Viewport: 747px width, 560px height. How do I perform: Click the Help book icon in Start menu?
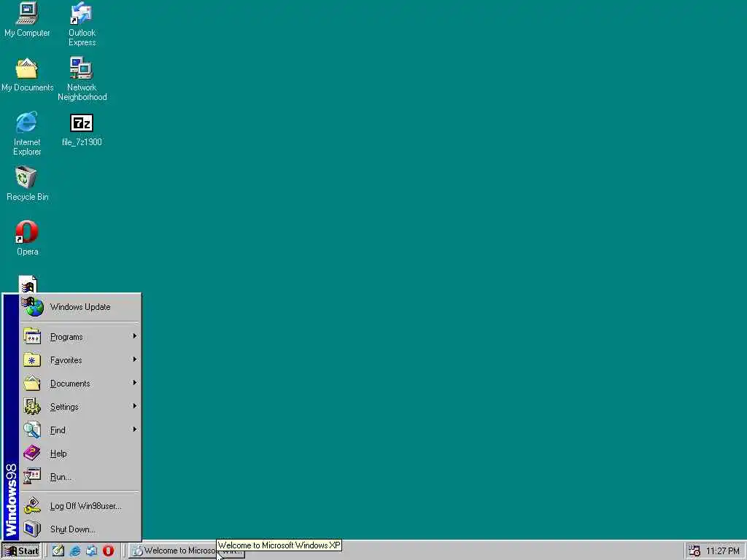32,453
